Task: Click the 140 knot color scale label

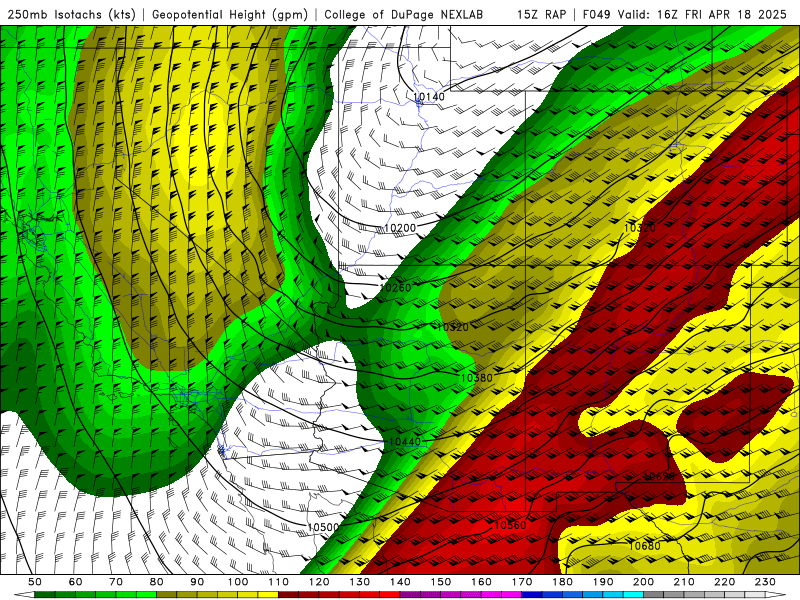Action: [x=400, y=582]
